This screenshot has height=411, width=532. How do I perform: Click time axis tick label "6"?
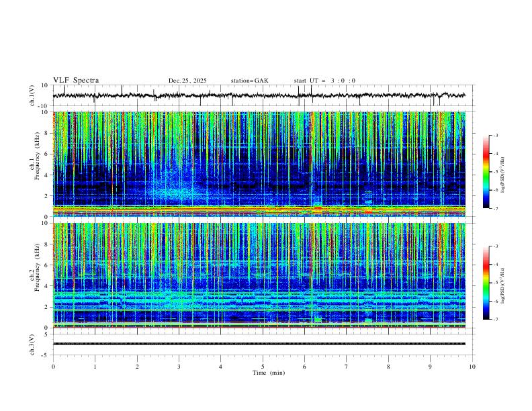click(305, 367)
